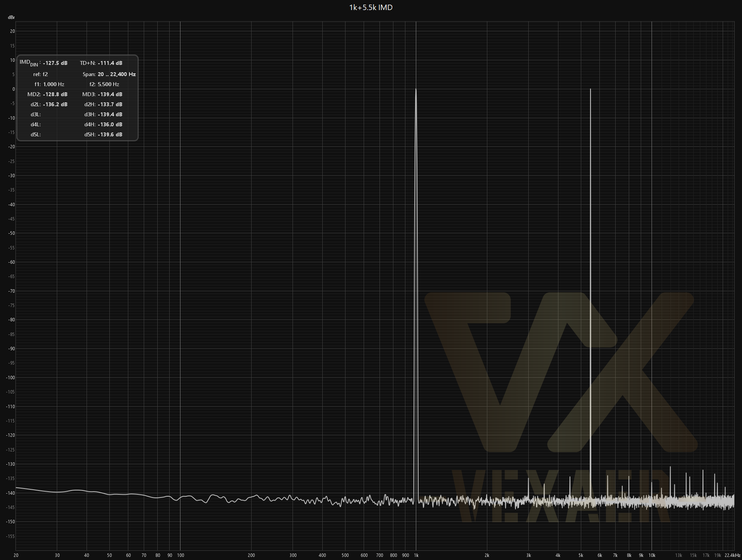Image resolution: width=742 pixels, height=560 pixels.
Task: Click the 5k frequency axis label
Action: pos(581,555)
